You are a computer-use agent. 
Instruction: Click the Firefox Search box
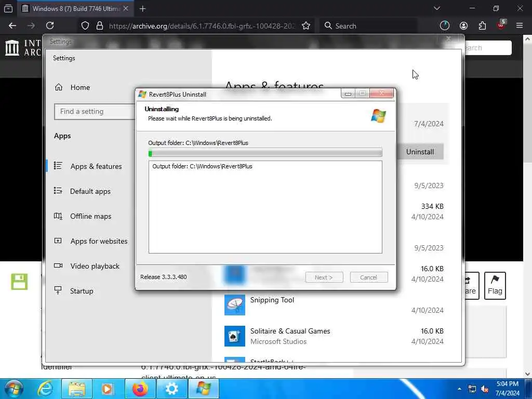pyautogui.click(x=369, y=26)
